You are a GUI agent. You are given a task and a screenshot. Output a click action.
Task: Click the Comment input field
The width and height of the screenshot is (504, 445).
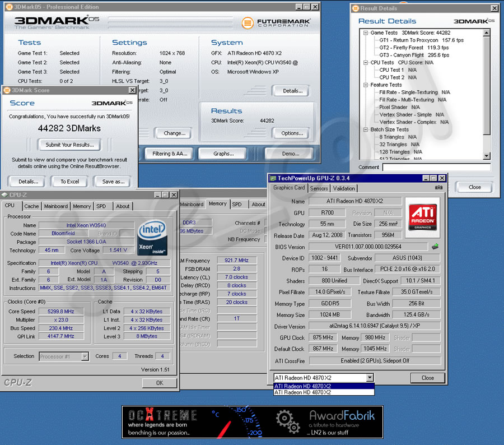pos(436,168)
